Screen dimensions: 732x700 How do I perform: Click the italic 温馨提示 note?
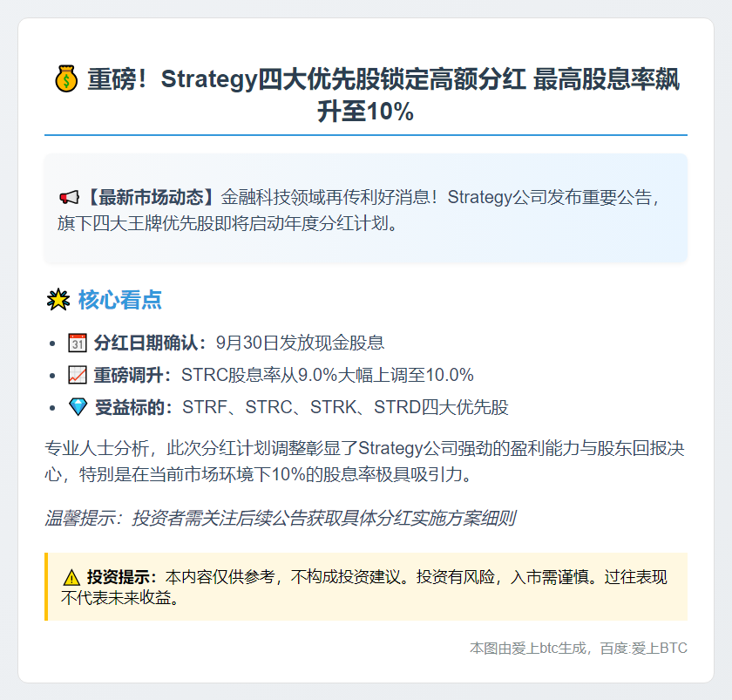279,520
